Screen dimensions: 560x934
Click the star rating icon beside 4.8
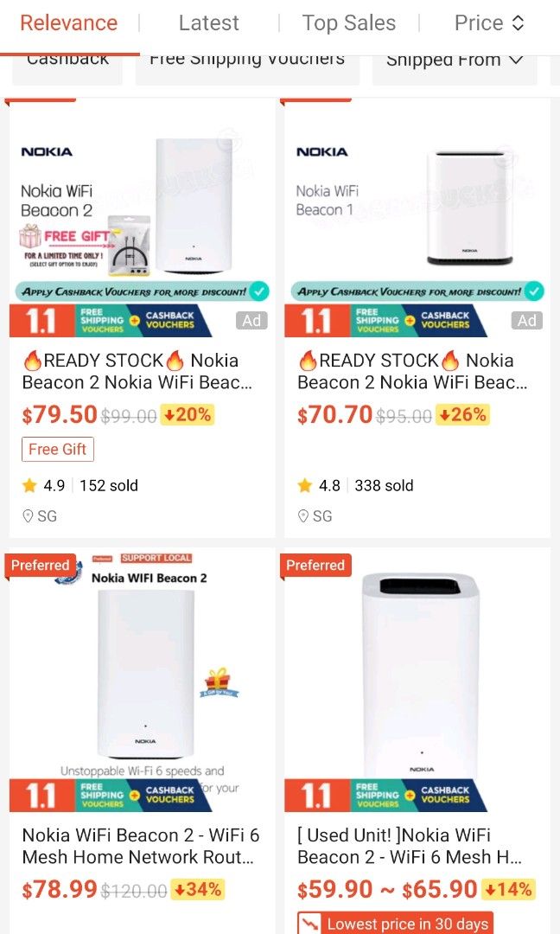305,486
